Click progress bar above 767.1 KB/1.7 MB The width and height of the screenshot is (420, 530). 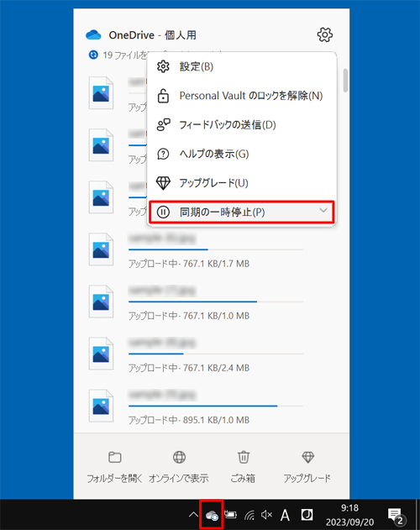click(x=216, y=249)
